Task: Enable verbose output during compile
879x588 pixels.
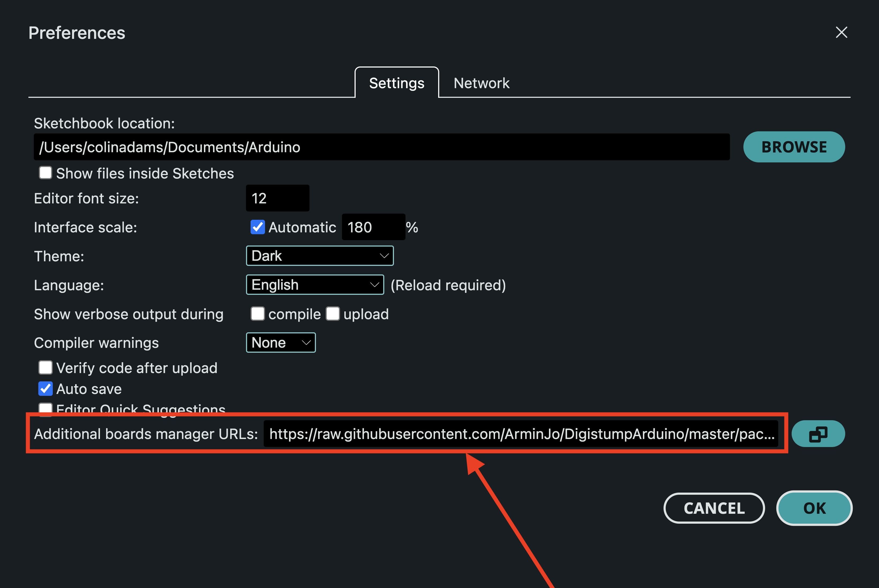Action: tap(258, 314)
